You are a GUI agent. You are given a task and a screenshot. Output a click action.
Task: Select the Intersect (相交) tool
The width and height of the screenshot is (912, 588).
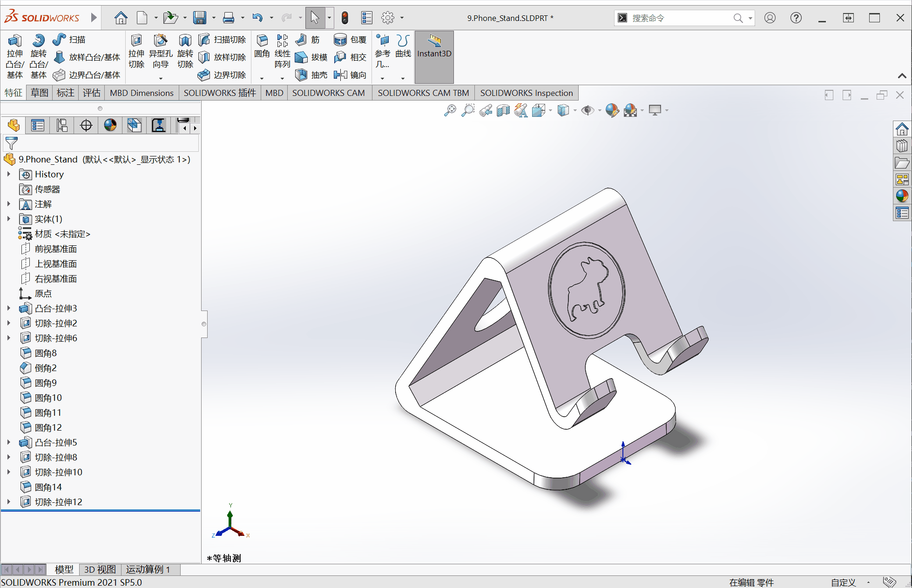point(351,57)
